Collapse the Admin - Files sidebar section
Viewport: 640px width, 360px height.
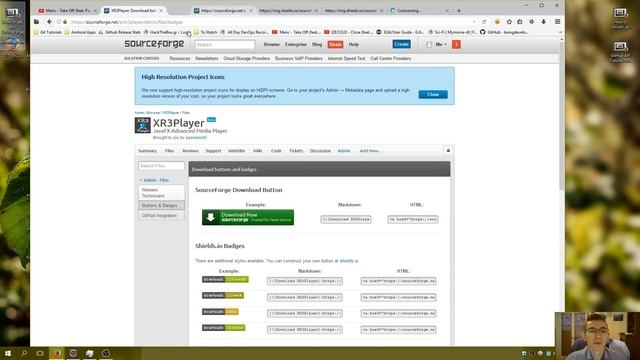coord(154,180)
